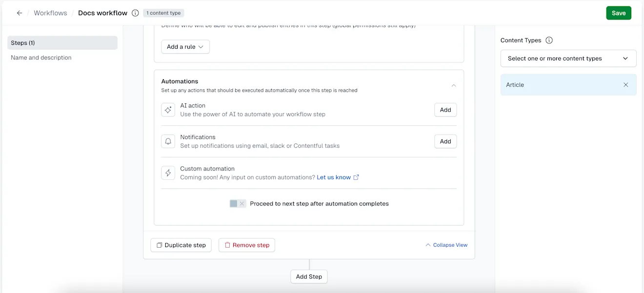The image size is (644, 293).
Task: Click Duplicate step
Action: pos(181,245)
